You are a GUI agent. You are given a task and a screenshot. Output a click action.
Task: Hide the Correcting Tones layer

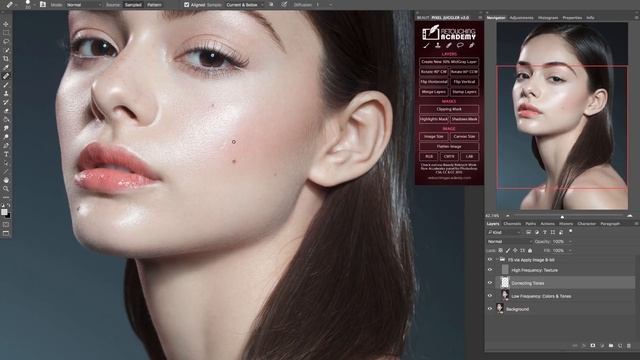coord(490,282)
